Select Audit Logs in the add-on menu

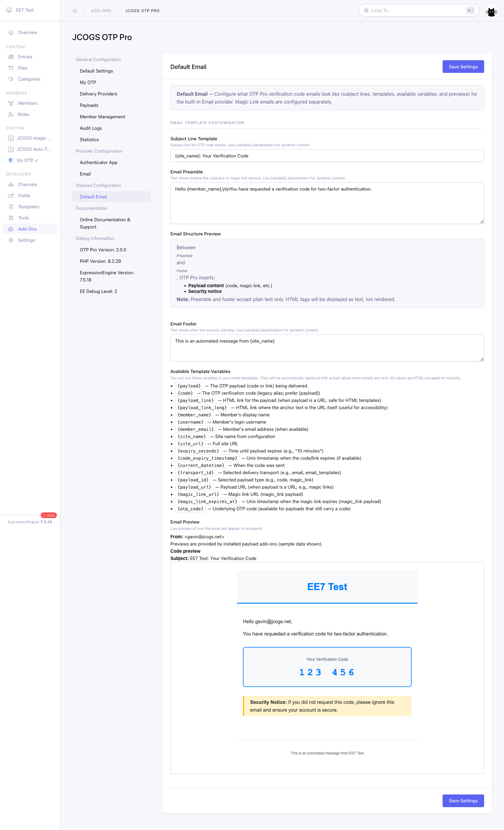coord(91,128)
